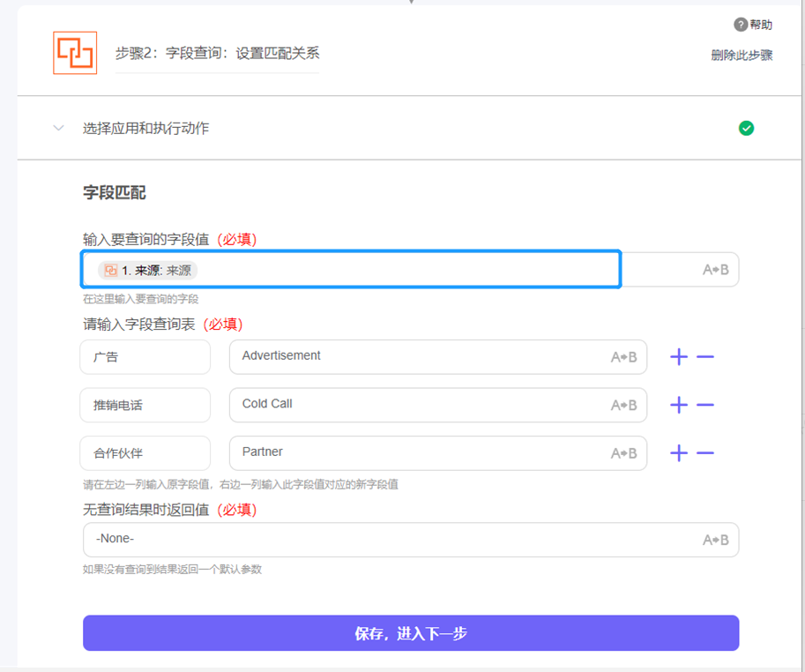Click hint text 在这里输入要查询的字段

pos(141,299)
